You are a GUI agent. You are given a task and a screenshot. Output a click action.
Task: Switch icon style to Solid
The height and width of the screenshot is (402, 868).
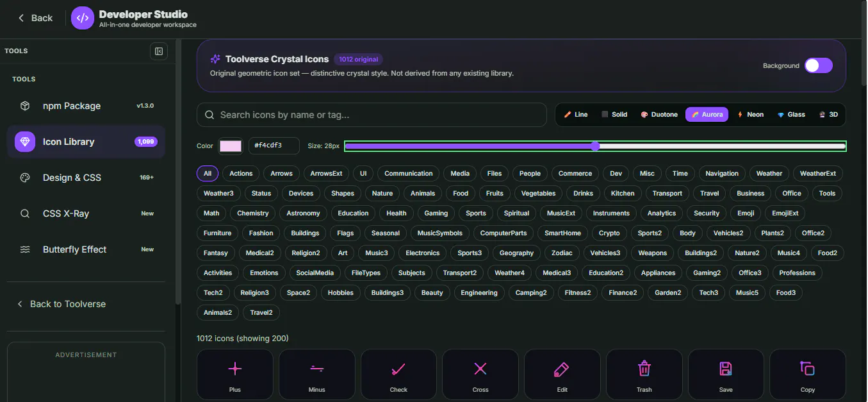coord(614,115)
